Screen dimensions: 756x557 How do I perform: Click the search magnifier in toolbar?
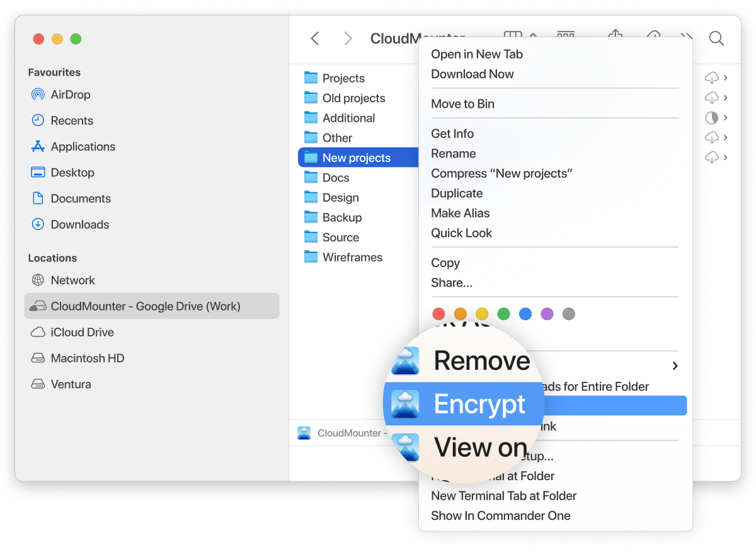point(716,39)
